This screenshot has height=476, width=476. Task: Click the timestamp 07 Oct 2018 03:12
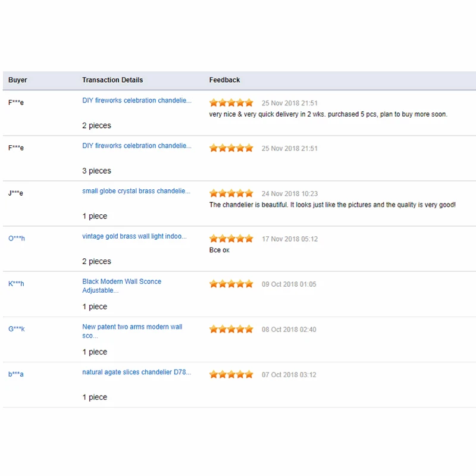(x=288, y=374)
